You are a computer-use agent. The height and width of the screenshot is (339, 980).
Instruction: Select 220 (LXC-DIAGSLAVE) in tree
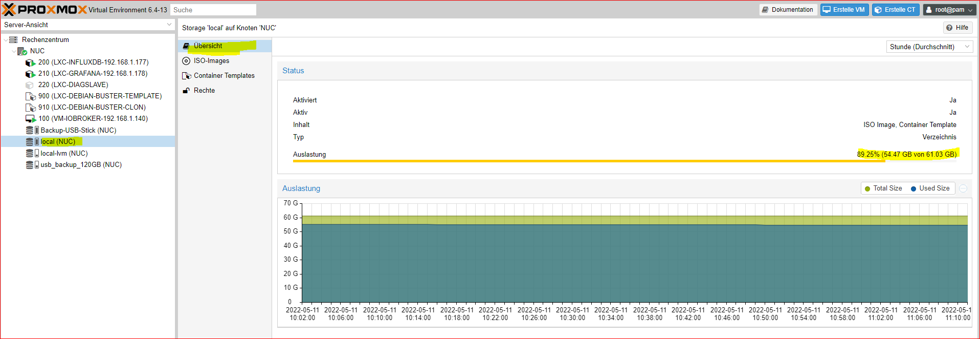point(73,85)
